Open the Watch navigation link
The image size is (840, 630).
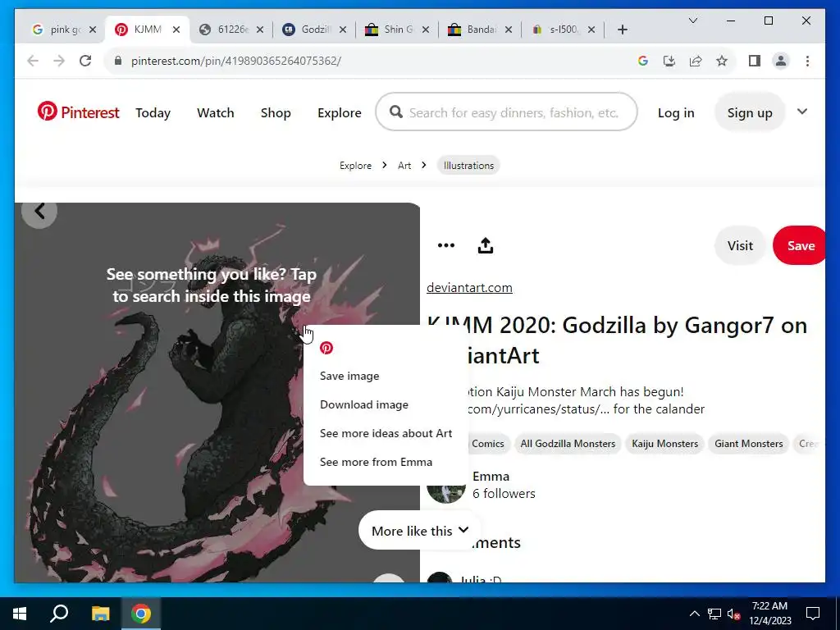click(x=216, y=112)
